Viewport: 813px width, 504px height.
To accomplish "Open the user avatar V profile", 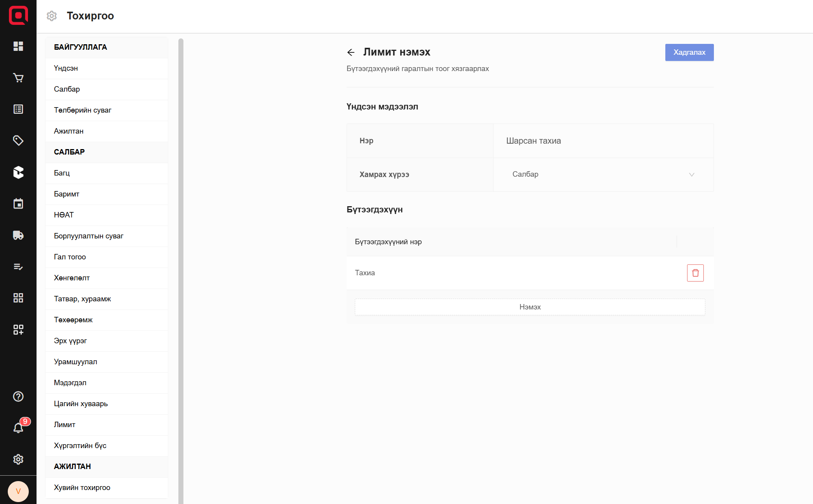I will [18, 491].
